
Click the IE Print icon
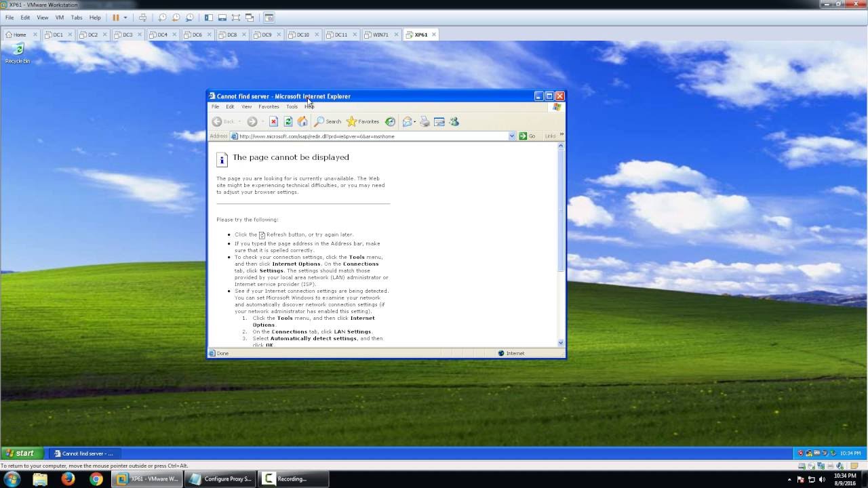click(425, 121)
